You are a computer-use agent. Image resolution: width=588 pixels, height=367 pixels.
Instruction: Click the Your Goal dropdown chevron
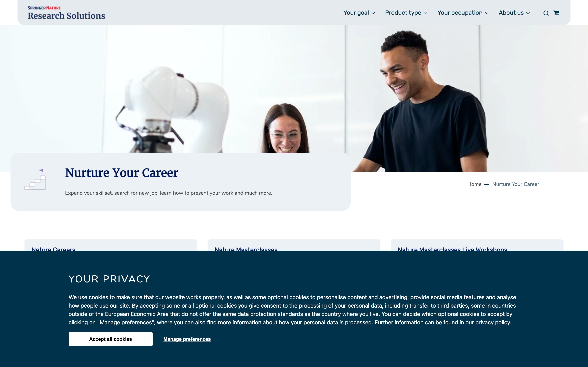[372, 13]
